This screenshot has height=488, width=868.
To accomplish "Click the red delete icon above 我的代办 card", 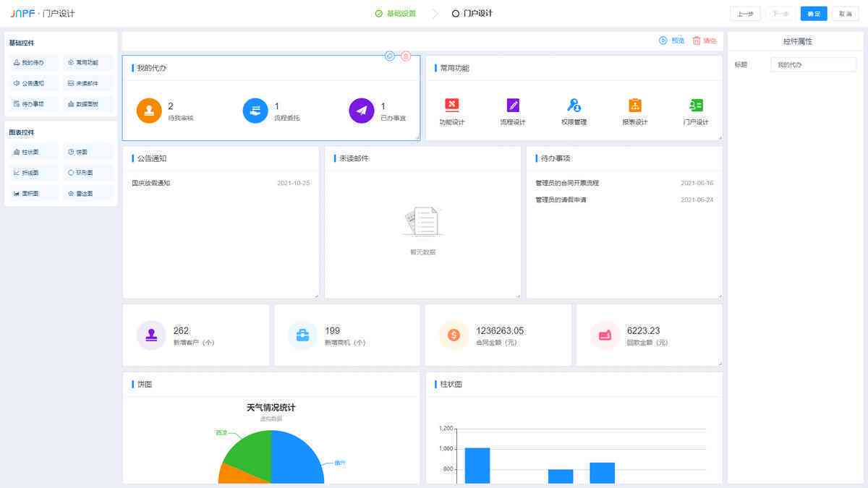I will coord(406,56).
